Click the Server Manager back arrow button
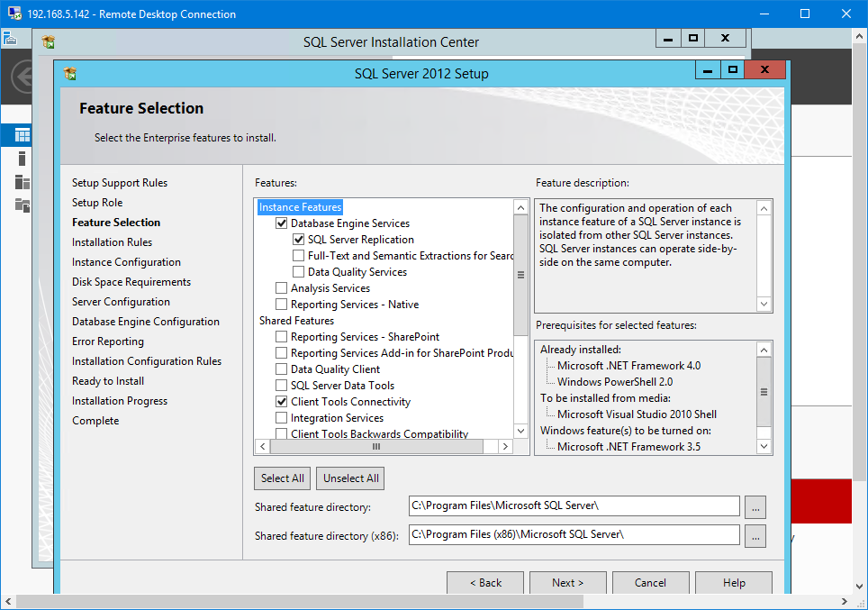Screen dimensions: 868x610 click(x=23, y=77)
